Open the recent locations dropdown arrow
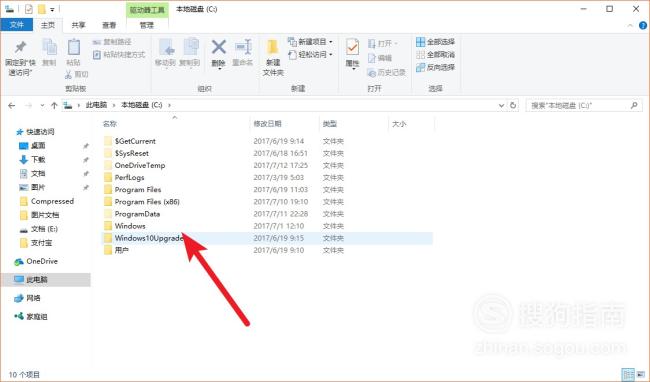 pyautogui.click(x=42, y=106)
